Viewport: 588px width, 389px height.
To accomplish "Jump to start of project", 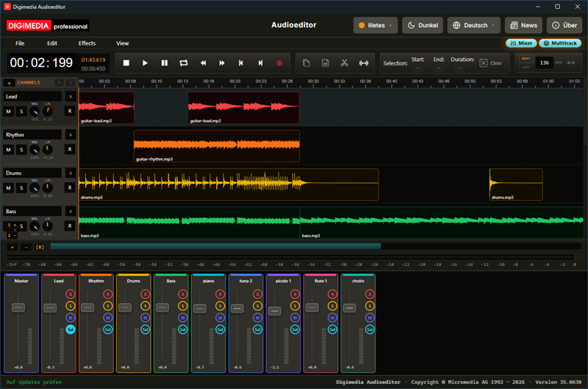I will [241, 63].
